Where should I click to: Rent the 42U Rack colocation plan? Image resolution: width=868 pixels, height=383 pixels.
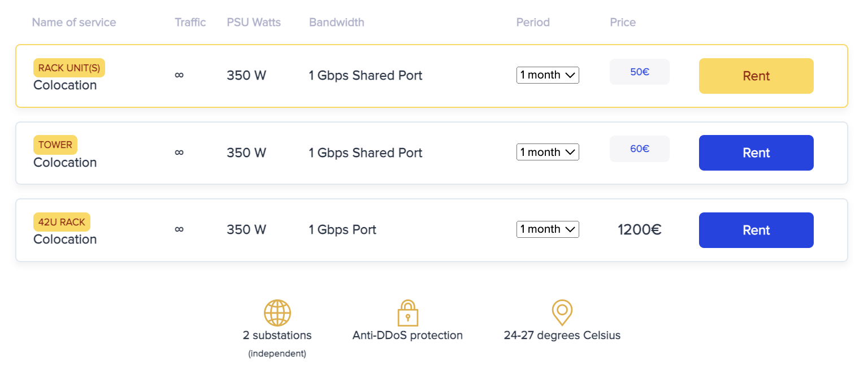coord(756,230)
